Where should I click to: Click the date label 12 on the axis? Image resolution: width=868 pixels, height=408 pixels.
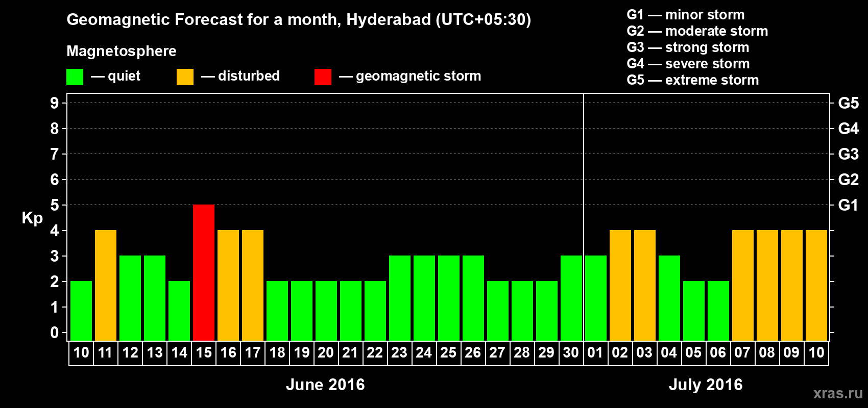130,353
